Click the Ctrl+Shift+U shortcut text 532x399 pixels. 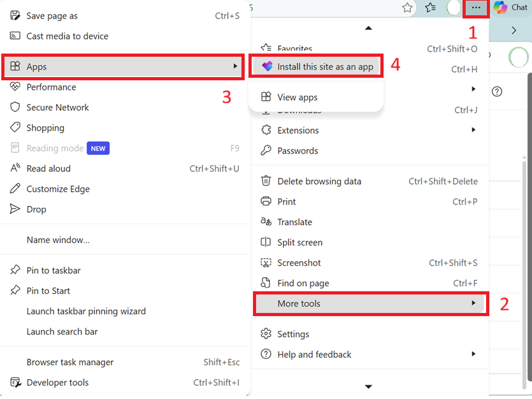point(214,169)
